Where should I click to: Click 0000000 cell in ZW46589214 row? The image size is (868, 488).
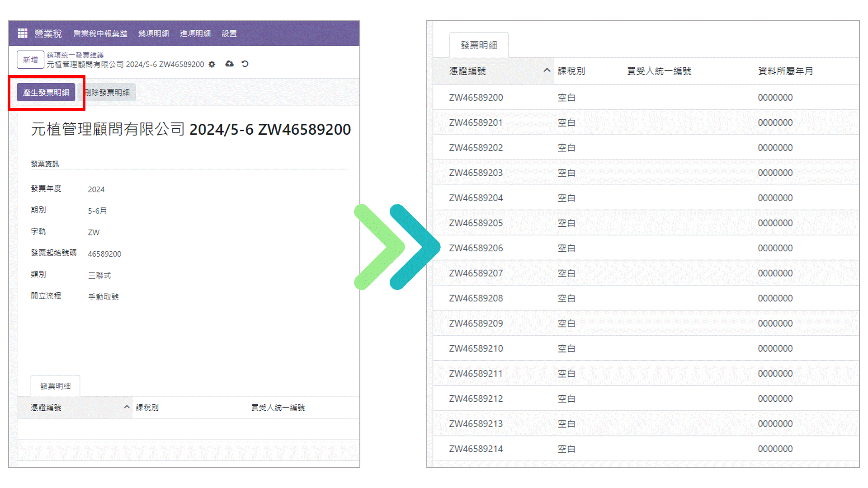click(x=775, y=449)
